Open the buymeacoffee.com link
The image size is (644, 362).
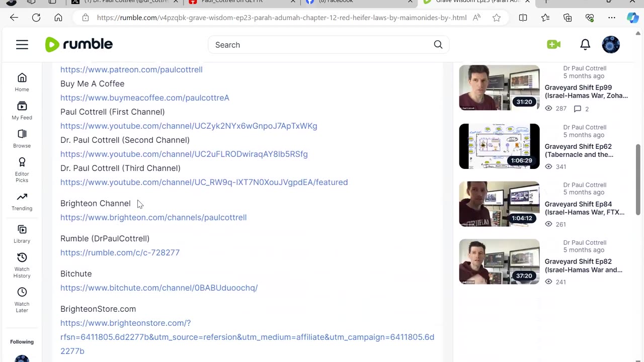145,98
